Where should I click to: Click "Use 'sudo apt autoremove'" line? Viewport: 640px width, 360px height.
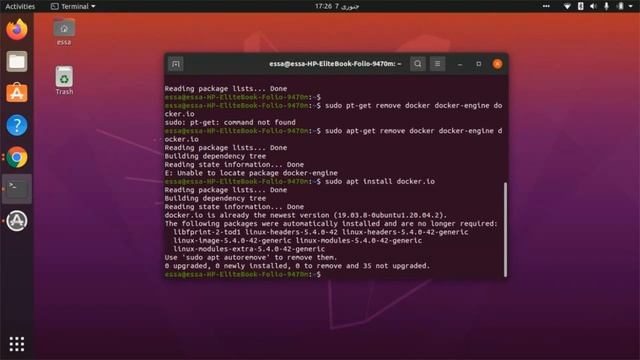(x=251, y=257)
